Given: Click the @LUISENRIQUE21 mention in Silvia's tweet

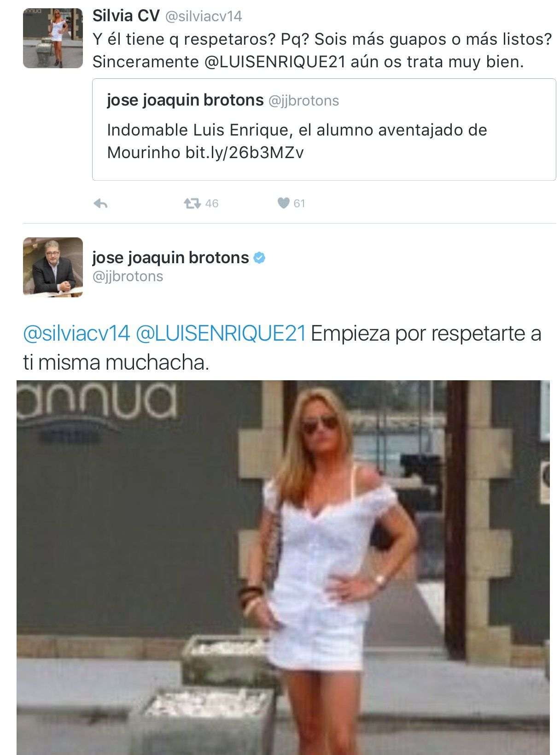Looking at the screenshot, I should point(275,62).
